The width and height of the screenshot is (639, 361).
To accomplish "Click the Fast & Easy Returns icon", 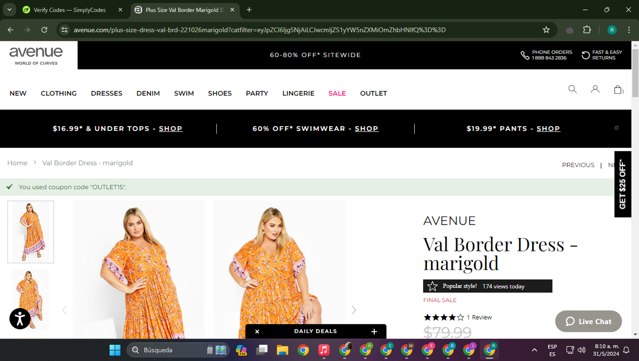I will click(586, 55).
